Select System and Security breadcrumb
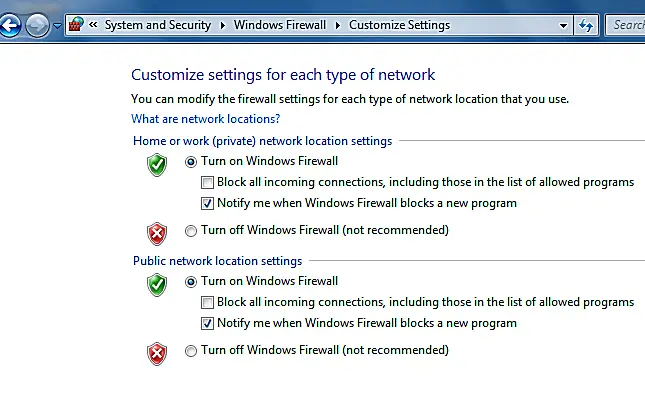The width and height of the screenshot is (645, 395). 158,25
